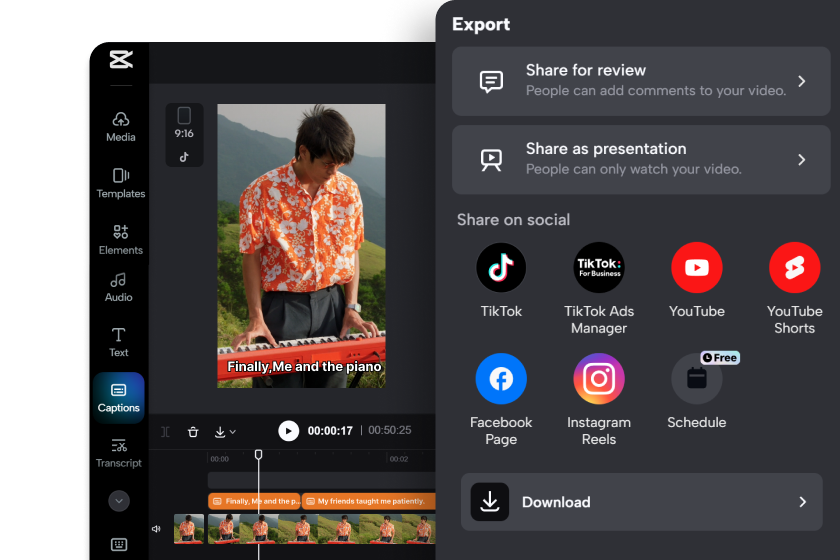Open Share as presentation option

pyautogui.click(x=641, y=160)
